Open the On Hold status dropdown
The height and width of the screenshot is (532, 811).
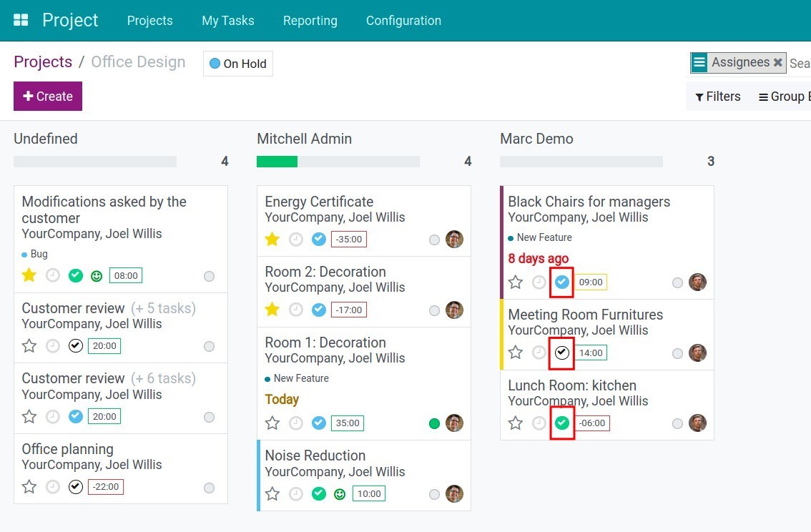[x=238, y=64]
